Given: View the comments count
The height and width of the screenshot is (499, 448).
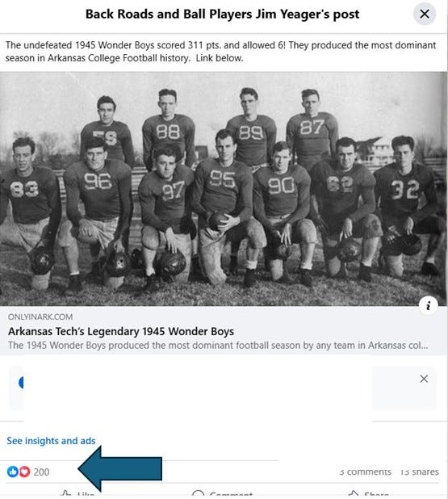Looking at the screenshot, I should point(366,472).
